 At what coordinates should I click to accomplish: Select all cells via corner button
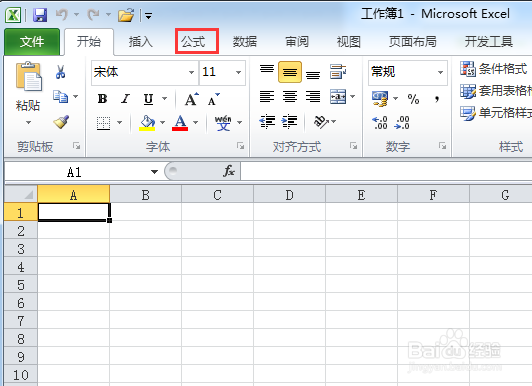pos(21,194)
